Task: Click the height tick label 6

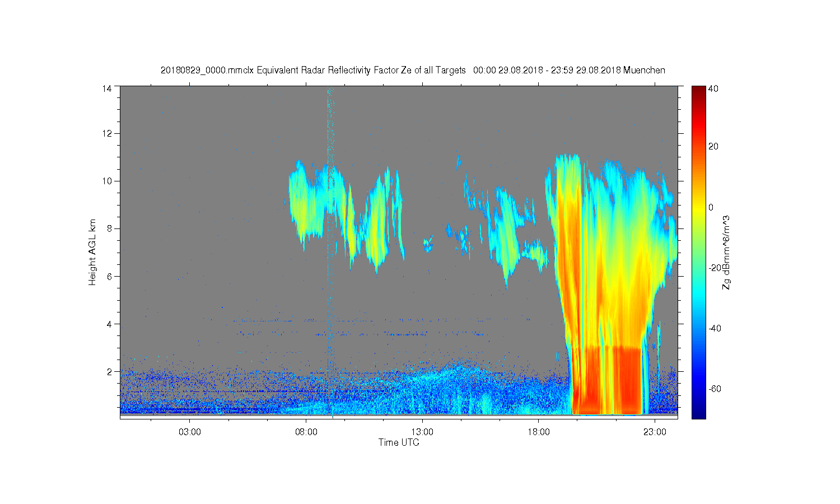Action: pos(109,276)
